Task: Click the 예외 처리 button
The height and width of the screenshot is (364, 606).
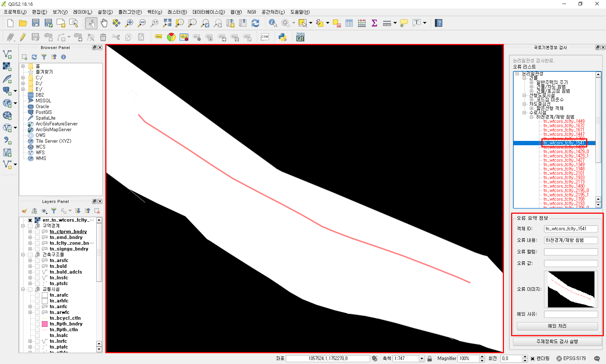Action: (557, 326)
